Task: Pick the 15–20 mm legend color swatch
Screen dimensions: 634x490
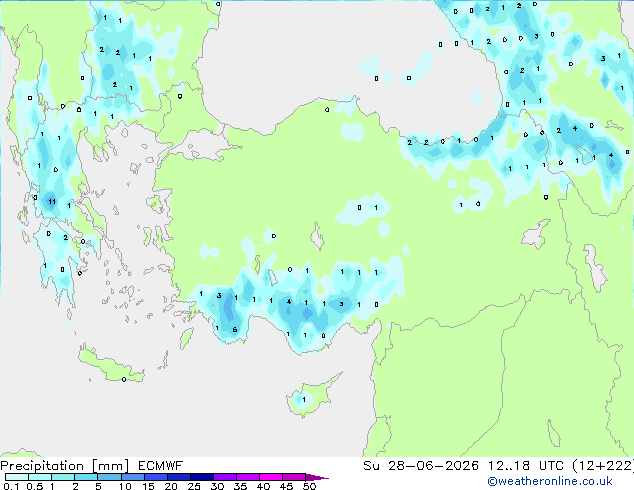Action: click(156, 477)
